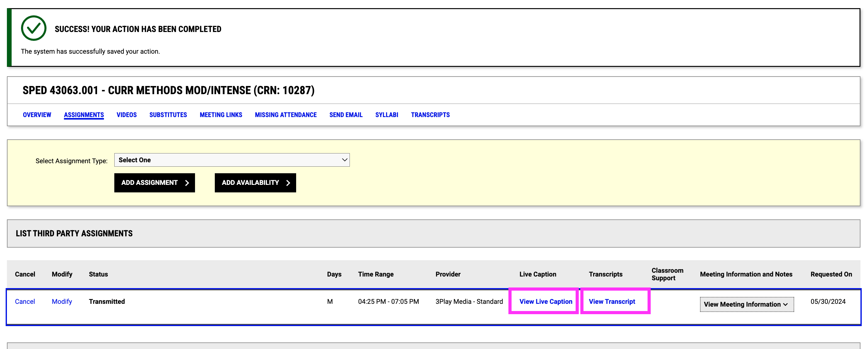Open the Substitutes tab
This screenshot has width=868, height=349.
[168, 115]
